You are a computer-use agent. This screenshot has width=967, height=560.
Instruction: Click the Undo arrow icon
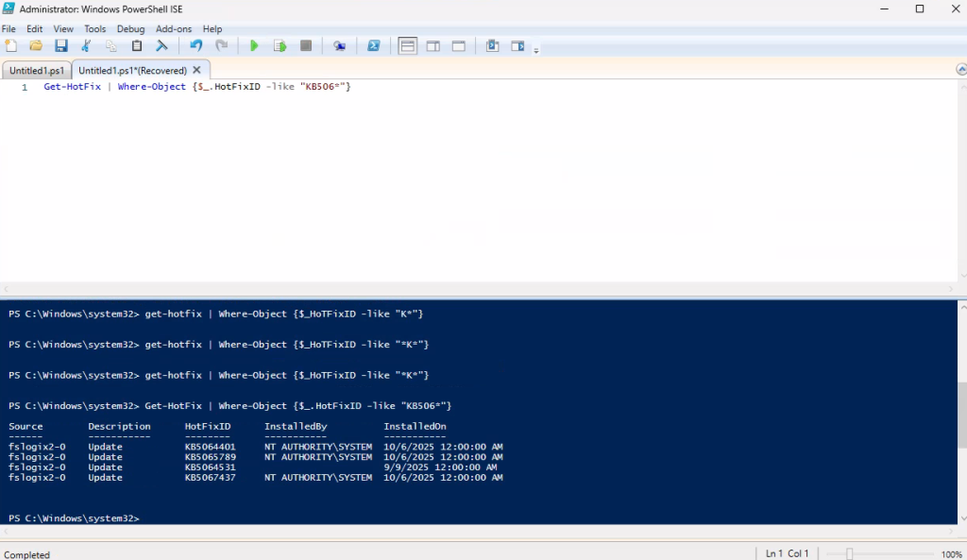pyautogui.click(x=196, y=45)
